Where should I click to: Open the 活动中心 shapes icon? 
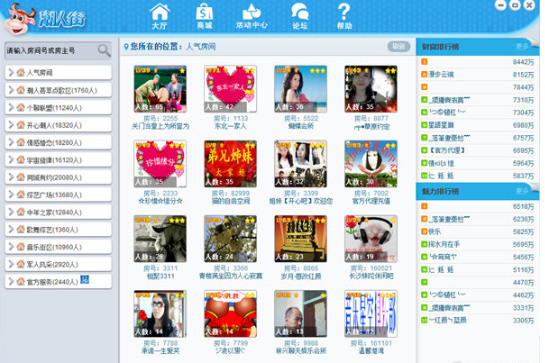[x=252, y=13]
